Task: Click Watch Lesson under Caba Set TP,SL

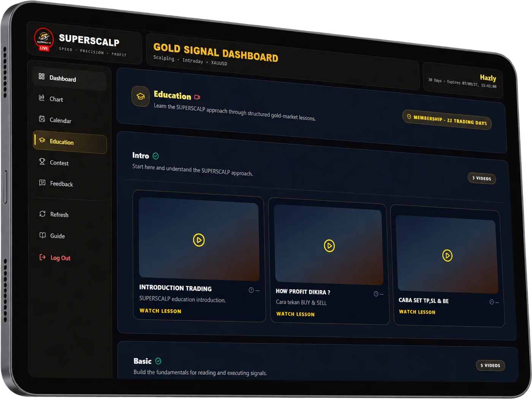Action: point(417,312)
